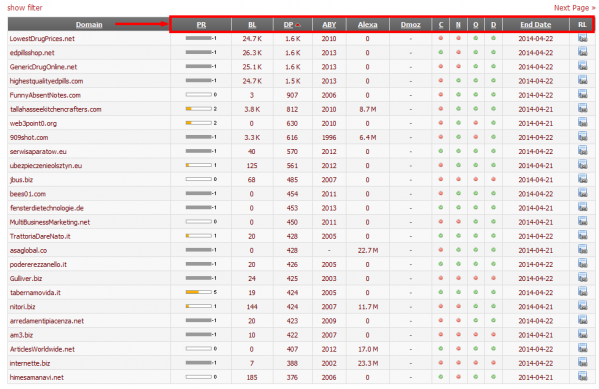Click RL icon for tabernamovida.it

(x=583, y=292)
